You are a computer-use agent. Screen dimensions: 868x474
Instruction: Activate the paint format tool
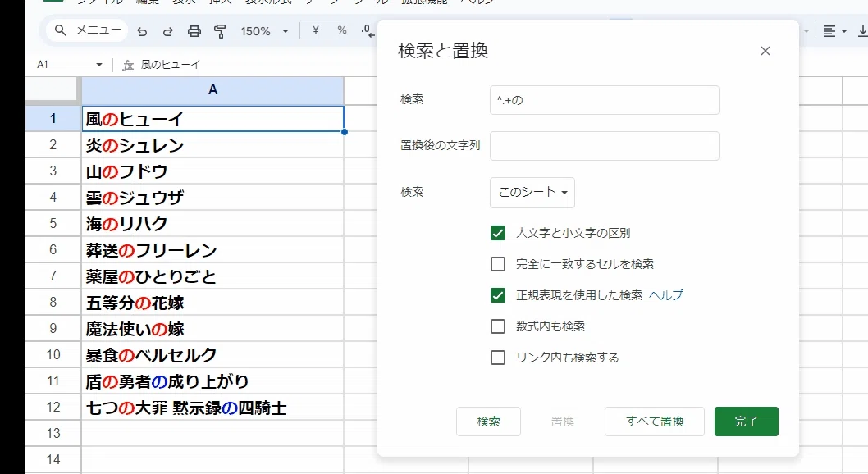[x=221, y=31]
